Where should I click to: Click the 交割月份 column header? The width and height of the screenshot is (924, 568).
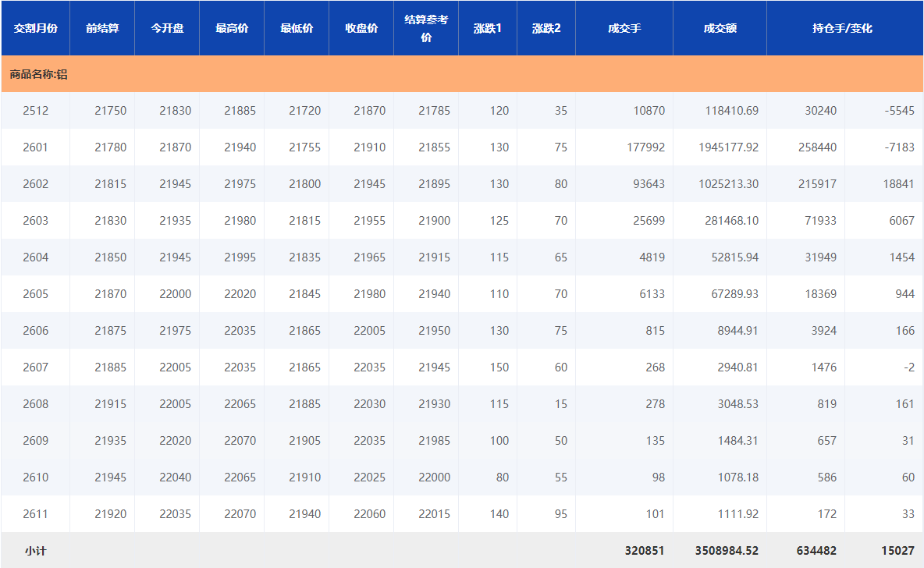coord(35,28)
